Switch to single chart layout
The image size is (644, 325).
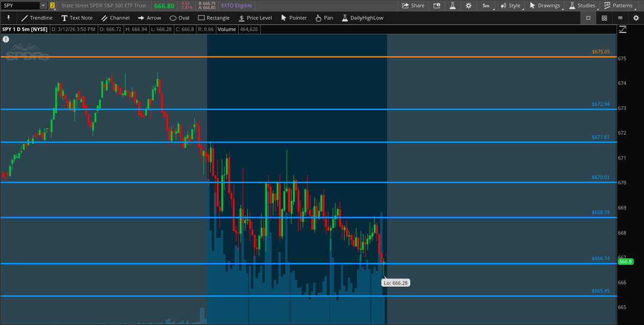pos(588,18)
